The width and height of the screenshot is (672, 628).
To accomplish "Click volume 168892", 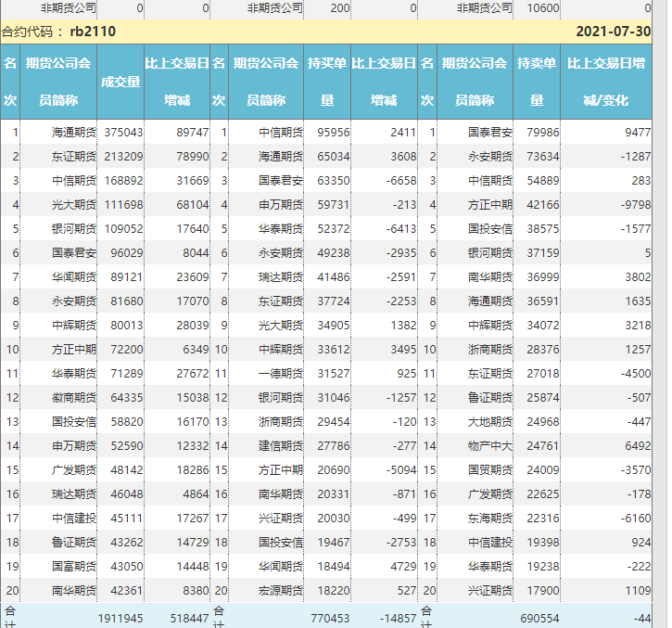I will pyautogui.click(x=123, y=181).
